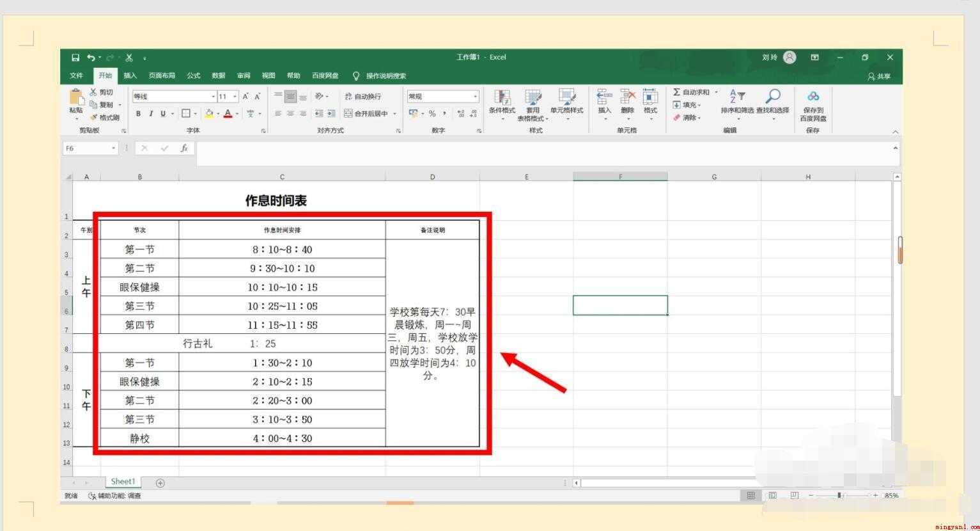Image resolution: width=980 pixels, height=531 pixels.
Task: Toggle bottom vertical alignment
Action: tap(303, 97)
